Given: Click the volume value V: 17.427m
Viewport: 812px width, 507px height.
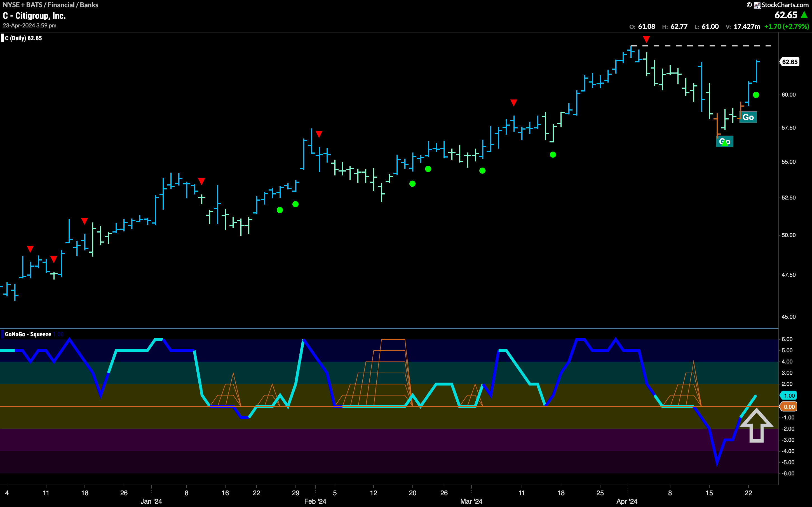Looking at the screenshot, I should (x=743, y=27).
